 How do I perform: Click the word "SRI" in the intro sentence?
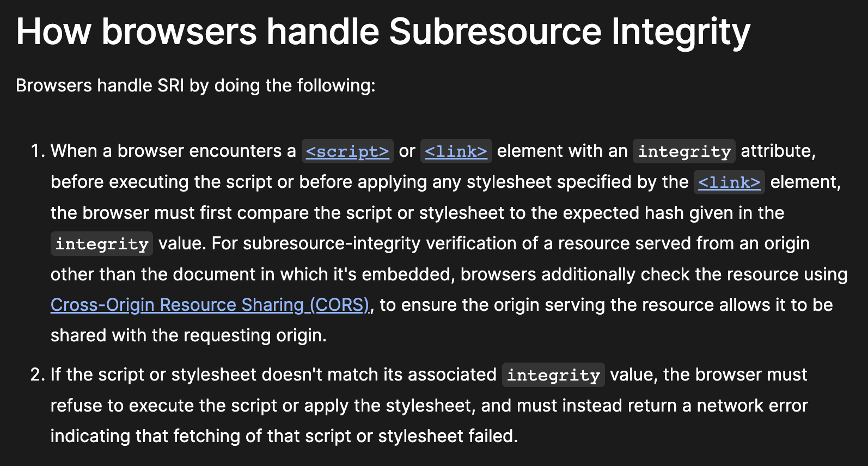[x=170, y=85]
